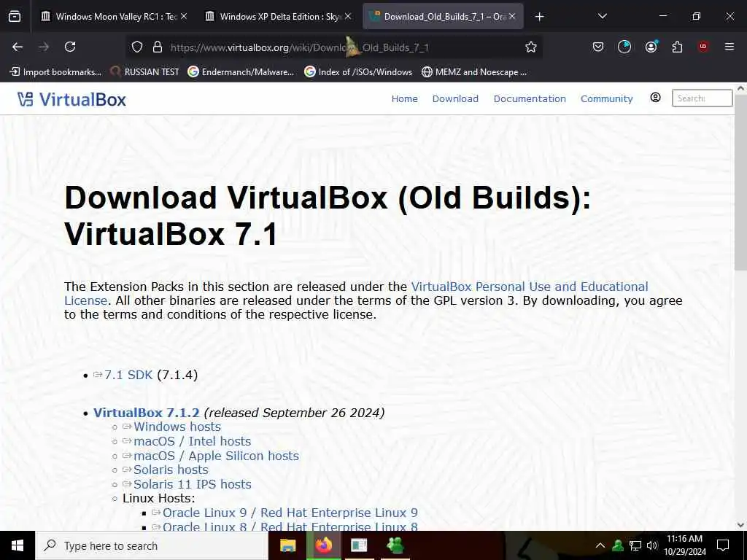Download Solaris 11 IPS hosts build
This screenshot has width=747, height=560.
(x=193, y=484)
